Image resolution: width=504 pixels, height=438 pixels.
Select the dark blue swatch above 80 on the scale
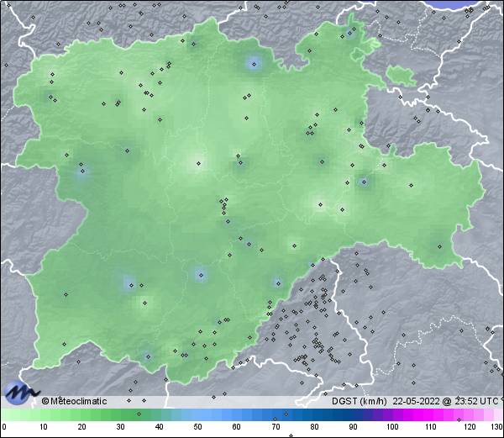(x=313, y=415)
